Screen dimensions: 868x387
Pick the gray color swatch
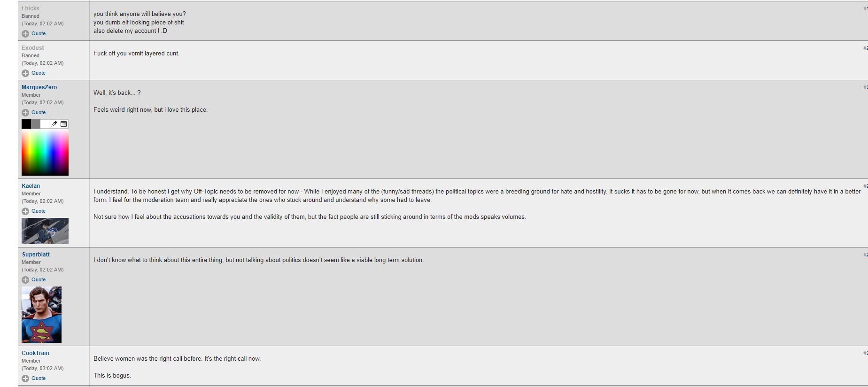click(x=36, y=124)
